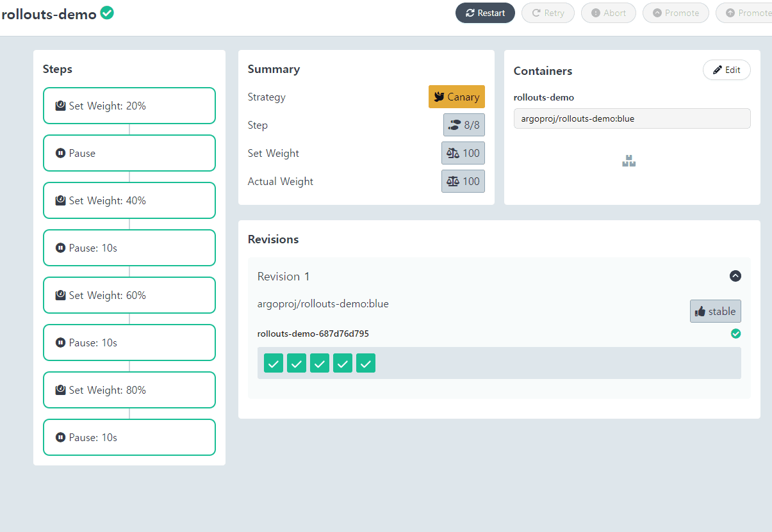Select the first green pod checkmark box
The width and height of the screenshot is (772, 532).
click(274, 363)
